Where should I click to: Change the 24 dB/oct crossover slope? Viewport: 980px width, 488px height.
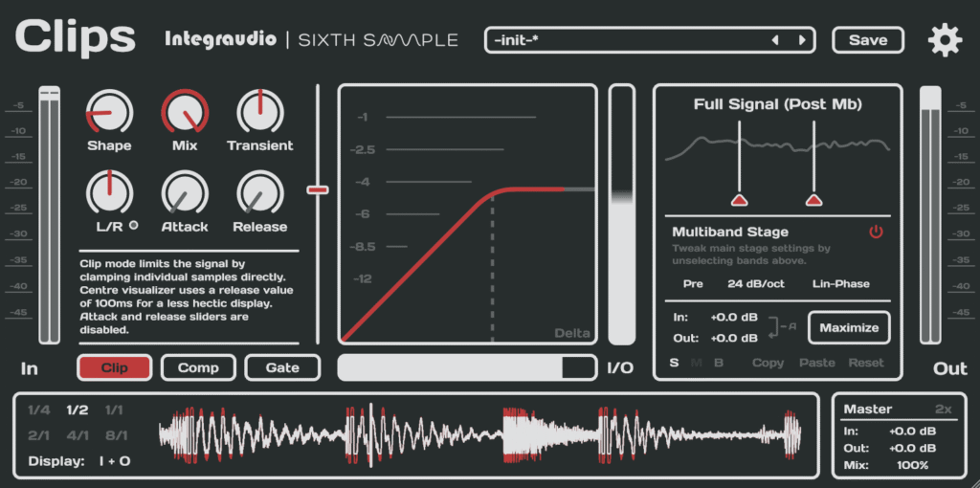click(755, 283)
